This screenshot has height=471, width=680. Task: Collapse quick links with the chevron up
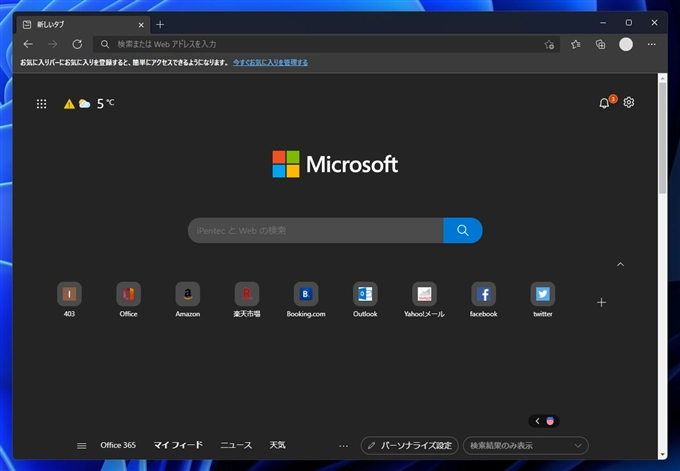pyautogui.click(x=620, y=264)
